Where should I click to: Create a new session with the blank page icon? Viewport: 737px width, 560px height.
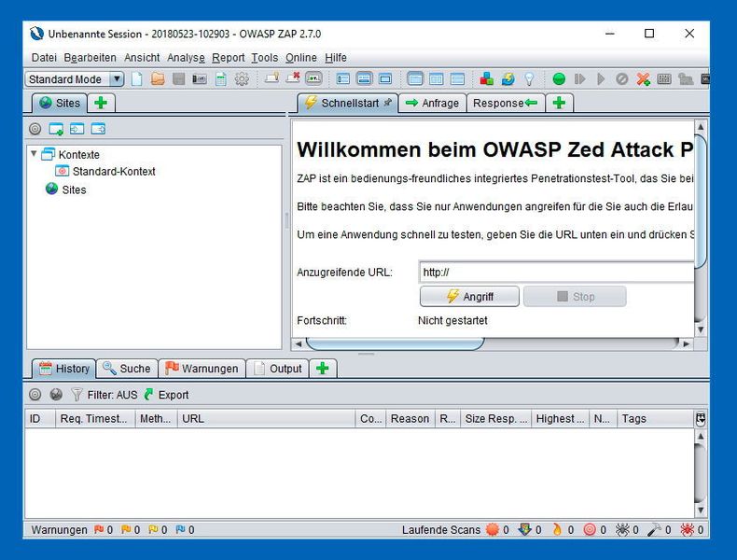[137, 79]
